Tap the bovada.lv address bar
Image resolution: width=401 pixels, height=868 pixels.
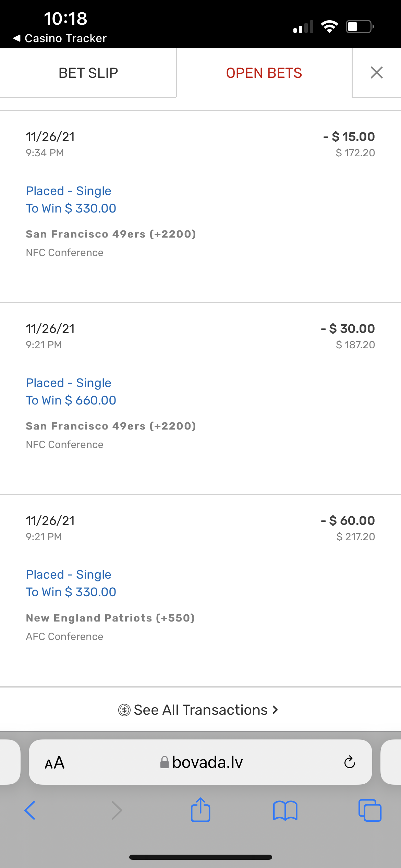click(200, 762)
